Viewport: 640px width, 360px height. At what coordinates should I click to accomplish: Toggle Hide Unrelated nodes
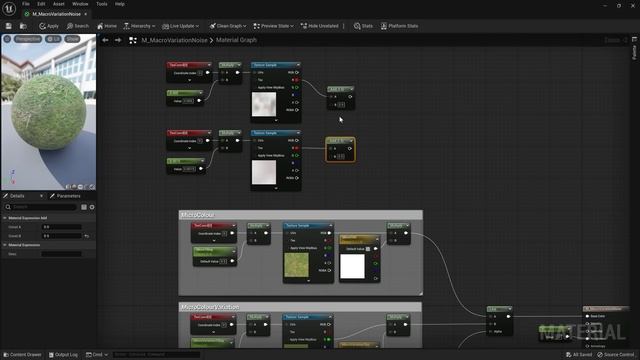pyautogui.click(x=320, y=26)
